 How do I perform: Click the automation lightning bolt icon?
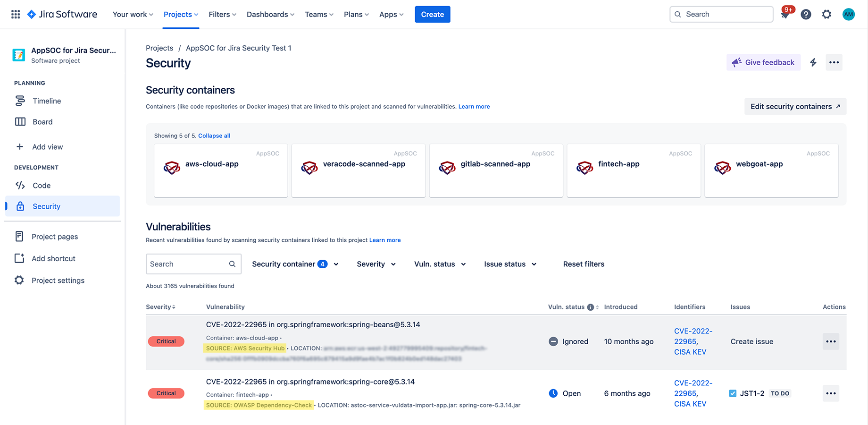pyautogui.click(x=813, y=62)
